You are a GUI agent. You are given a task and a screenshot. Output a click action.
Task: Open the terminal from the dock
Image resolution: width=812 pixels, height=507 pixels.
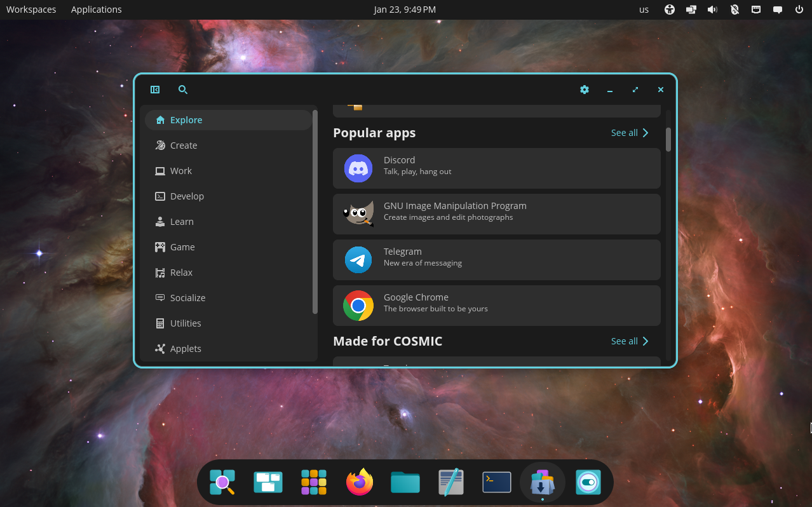(x=496, y=482)
